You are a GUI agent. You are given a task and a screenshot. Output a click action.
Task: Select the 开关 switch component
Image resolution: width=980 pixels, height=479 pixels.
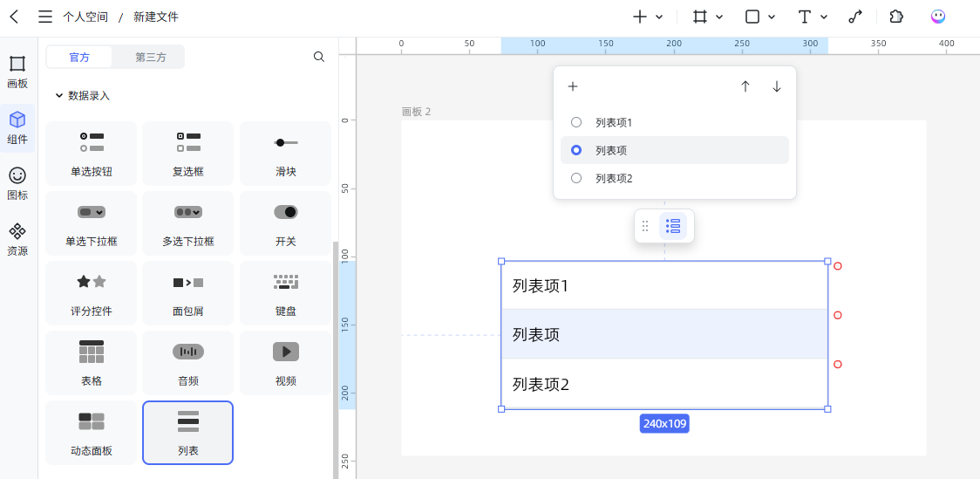(x=285, y=222)
